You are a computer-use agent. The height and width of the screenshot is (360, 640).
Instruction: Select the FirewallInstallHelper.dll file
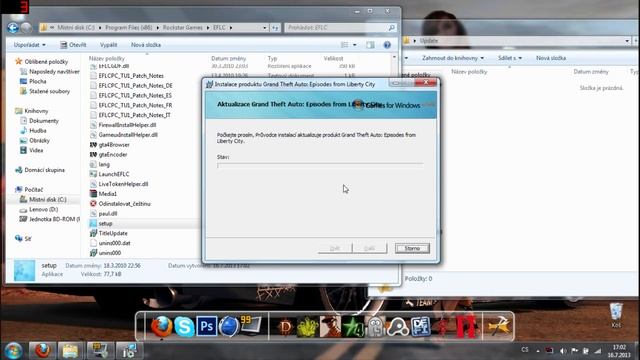127,125
